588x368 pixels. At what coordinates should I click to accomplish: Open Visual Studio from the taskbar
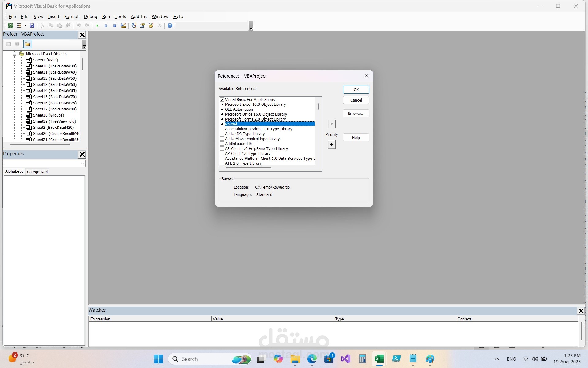click(345, 359)
